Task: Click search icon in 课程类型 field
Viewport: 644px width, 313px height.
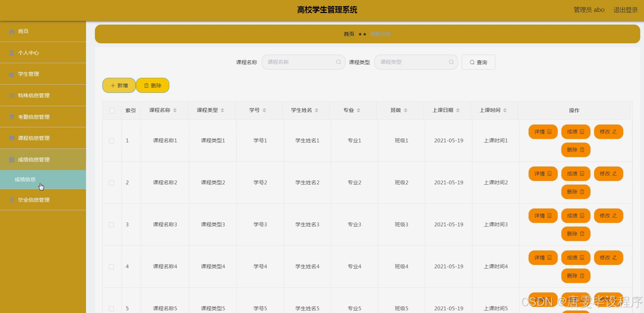Action: (x=451, y=62)
